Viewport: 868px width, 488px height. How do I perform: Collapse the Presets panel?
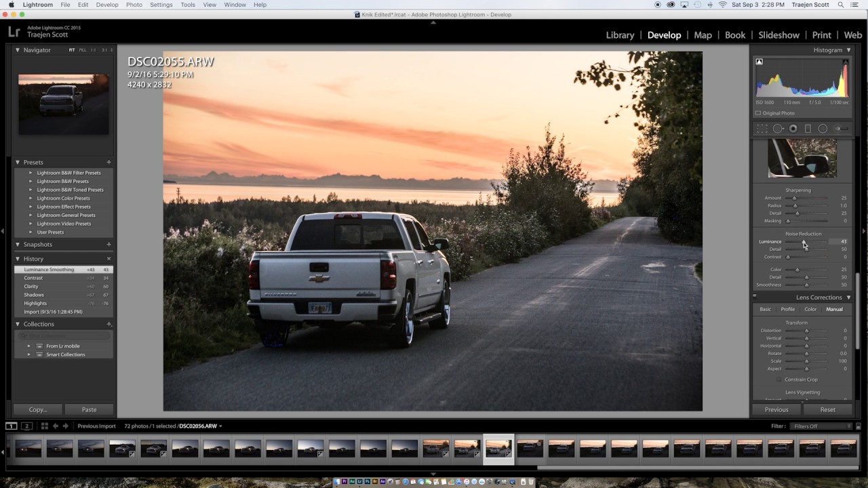18,162
